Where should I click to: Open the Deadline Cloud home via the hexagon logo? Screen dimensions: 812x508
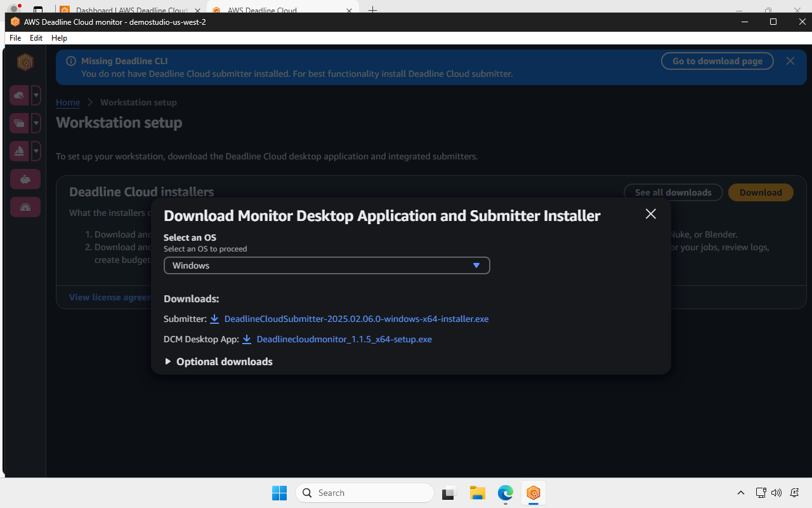(x=25, y=62)
